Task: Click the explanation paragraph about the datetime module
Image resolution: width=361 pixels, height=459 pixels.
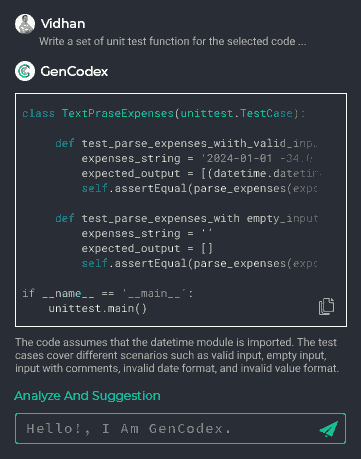Action: (177, 355)
